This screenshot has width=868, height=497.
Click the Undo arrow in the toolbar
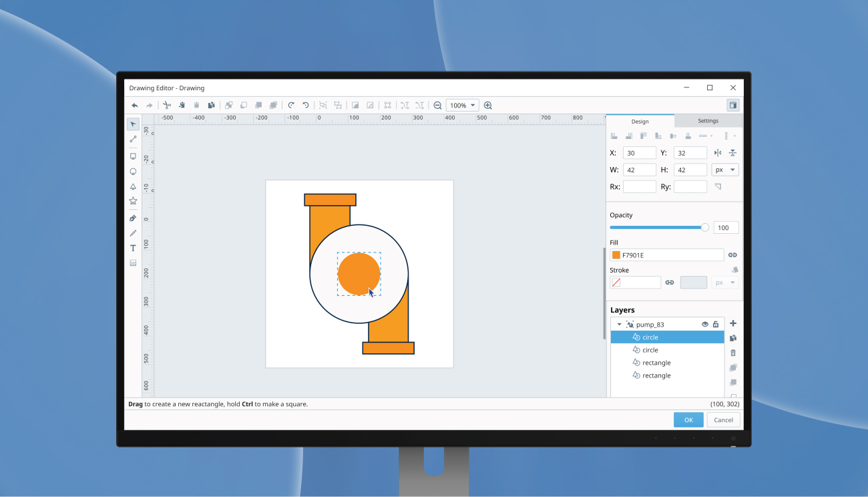(134, 105)
